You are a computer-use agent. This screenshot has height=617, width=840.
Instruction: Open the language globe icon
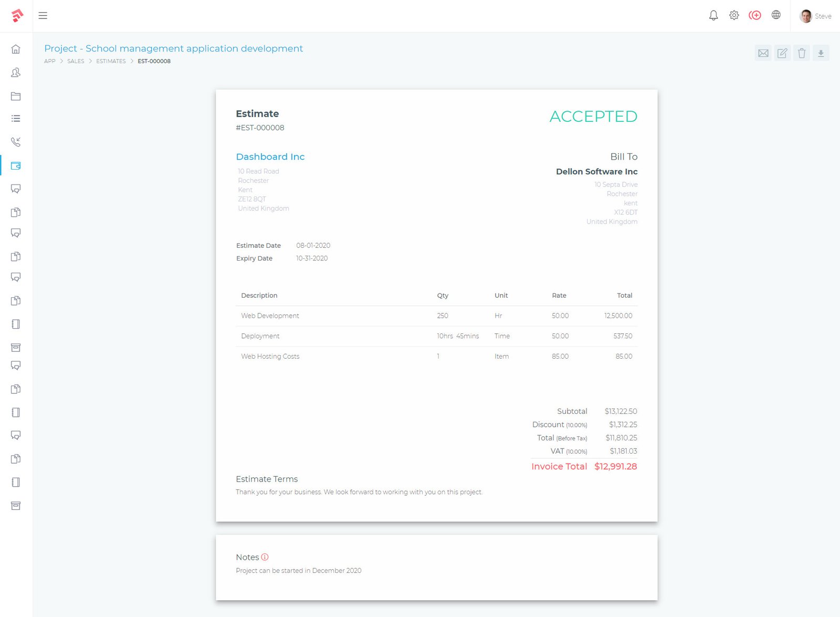pyautogui.click(x=776, y=15)
